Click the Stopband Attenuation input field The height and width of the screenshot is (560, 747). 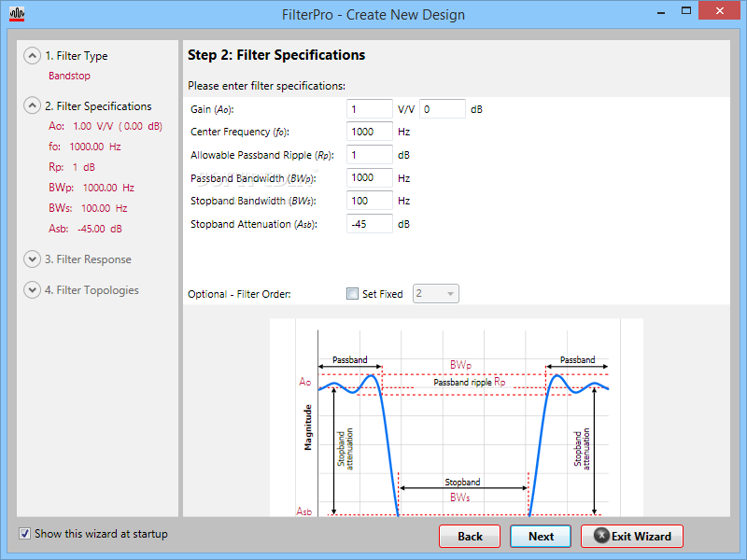click(370, 224)
